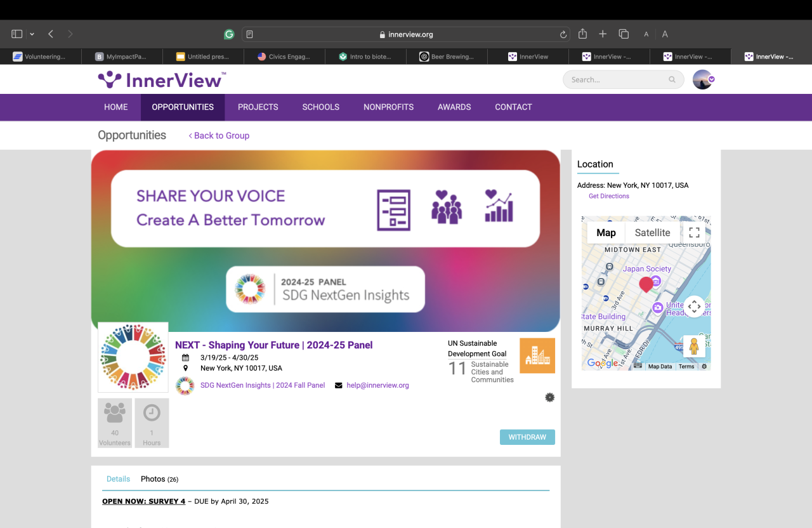The width and height of the screenshot is (812, 528).
Task: Open the profile avatar menu
Action: click(703, 79)
